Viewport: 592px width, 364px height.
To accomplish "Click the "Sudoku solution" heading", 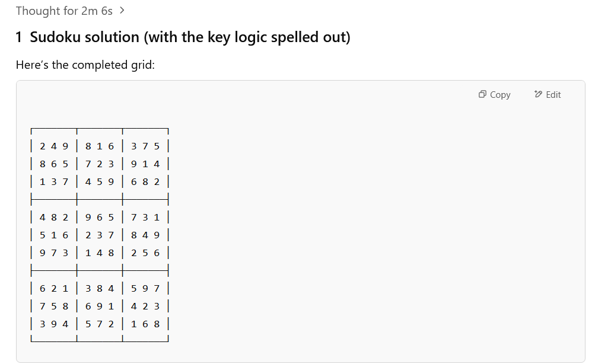I will [190, 37].
